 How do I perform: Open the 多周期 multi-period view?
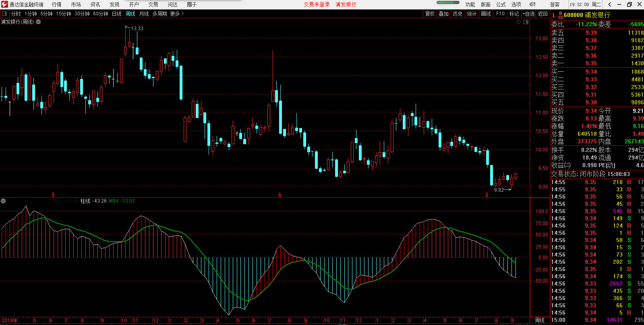click(x=159, y=14)
